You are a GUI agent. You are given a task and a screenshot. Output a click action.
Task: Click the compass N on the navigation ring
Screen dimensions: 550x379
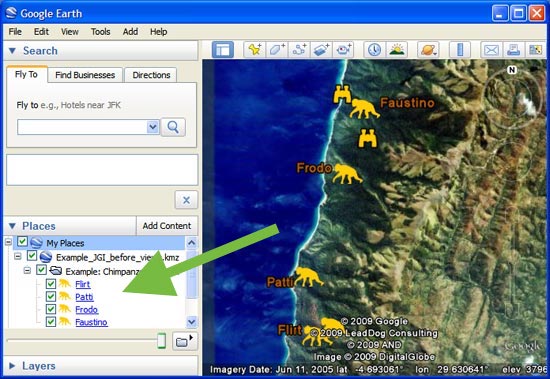pyautogui.click(x=512, y=70)
